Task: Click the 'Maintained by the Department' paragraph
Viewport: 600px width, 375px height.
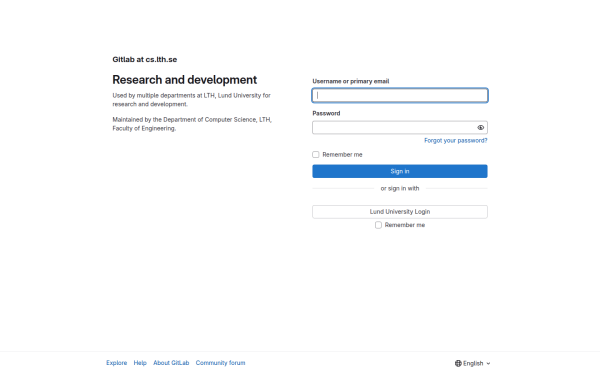Action: 192,124
